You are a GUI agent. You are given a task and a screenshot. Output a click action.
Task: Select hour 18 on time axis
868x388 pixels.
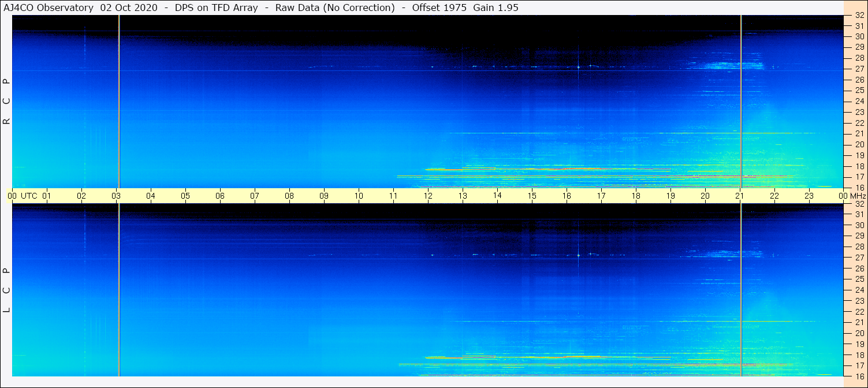click(636, 196)
